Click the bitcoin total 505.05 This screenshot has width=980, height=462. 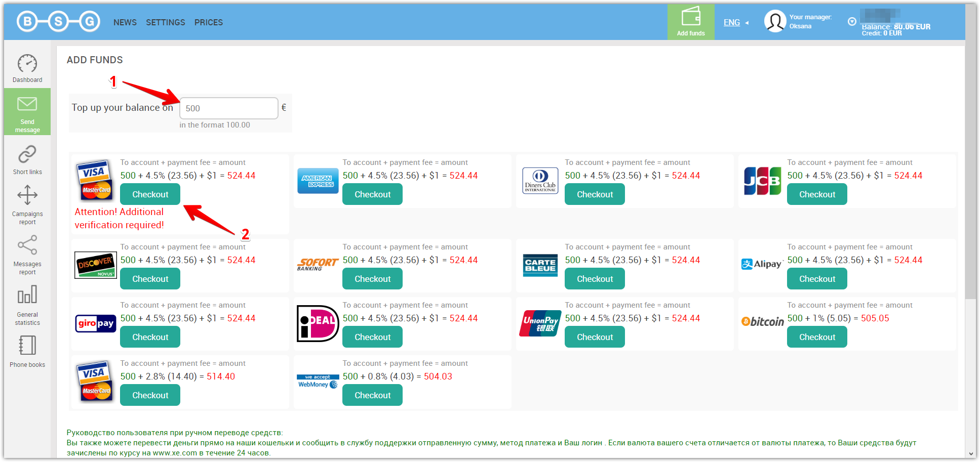[x=875, y=318]
